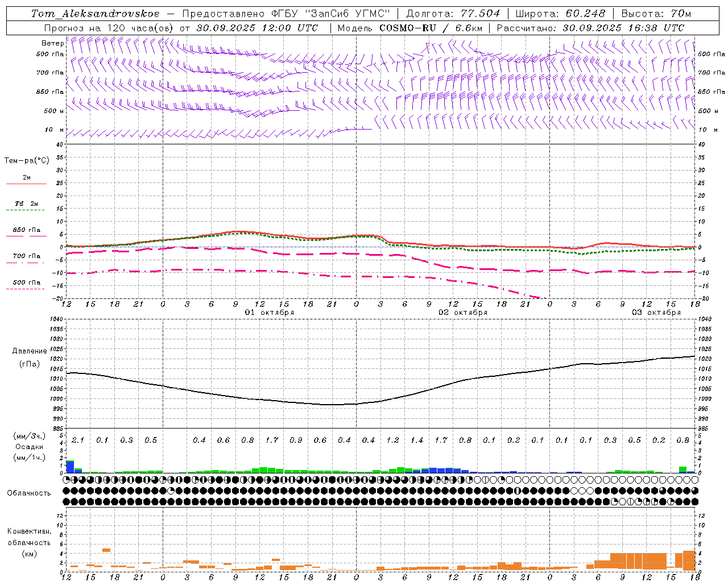This screenshot has height=582, width=728.
Task: Click the '(мм/3ч.)' precipitation unit label
Action: coord(30,436)
